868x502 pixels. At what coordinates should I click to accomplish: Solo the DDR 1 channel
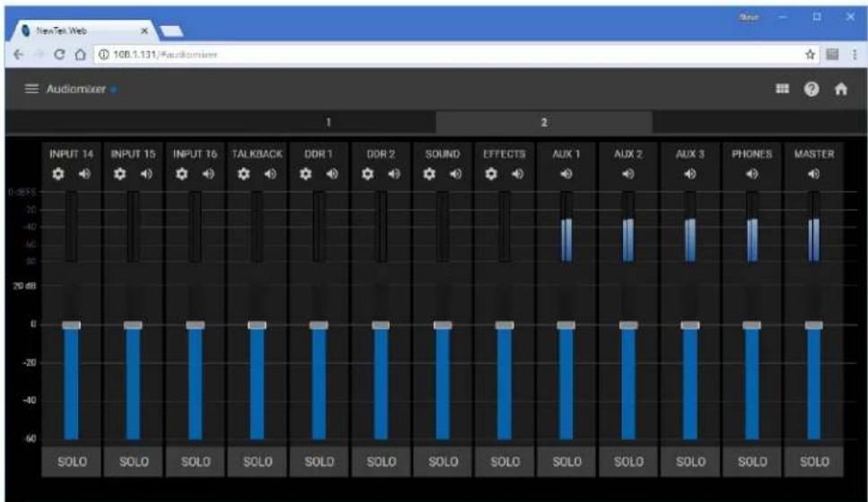click(320, 462)
